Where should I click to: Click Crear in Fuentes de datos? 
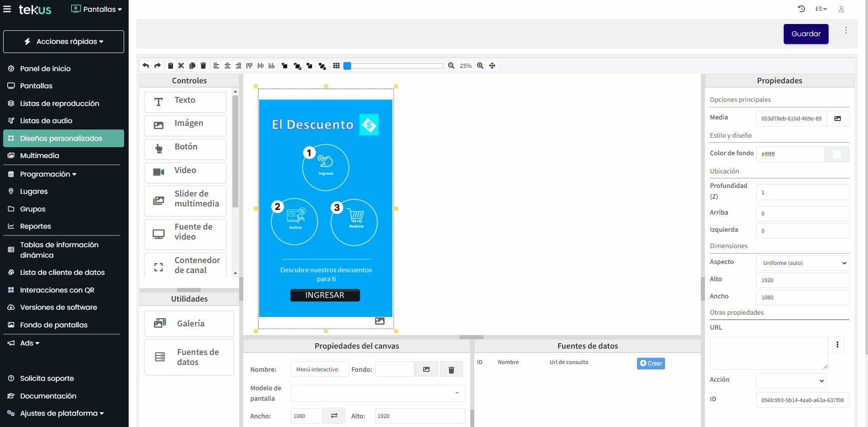point(651,363)
